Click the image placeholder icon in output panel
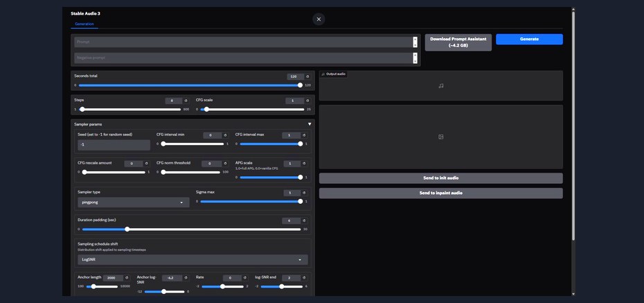644x303 pixels. 440,137
